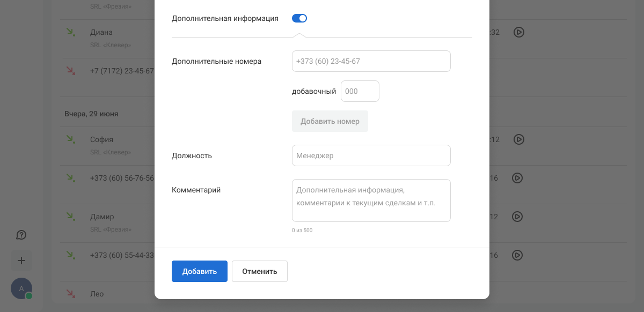Disable the Дополнительная информация toggle
The height and width of the screenshot is (312, 644).
(x=299, y=18)
